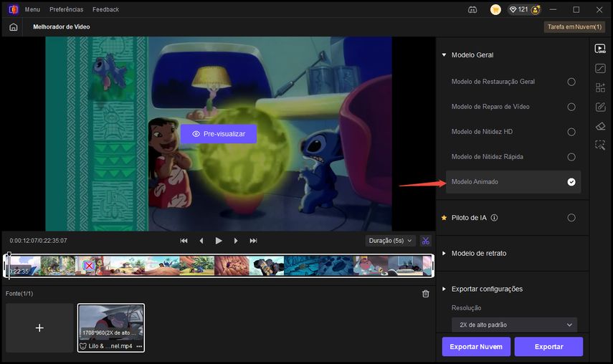Image resolution: width=613 pixels, height=364 pixels.
Task: Open the user account profile icon
Action: pos(536,10)
